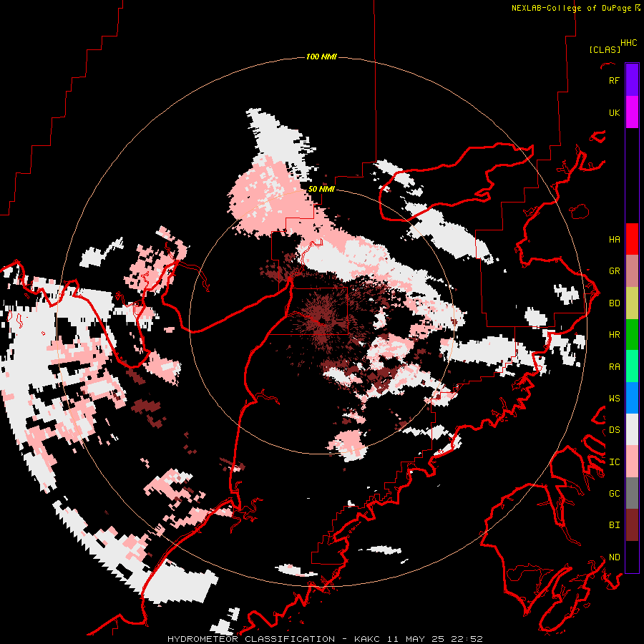Click the UK magenta legend swatch
Viewport: 644px width, 644px height.
pyautogui.click(x=632, y=112)
